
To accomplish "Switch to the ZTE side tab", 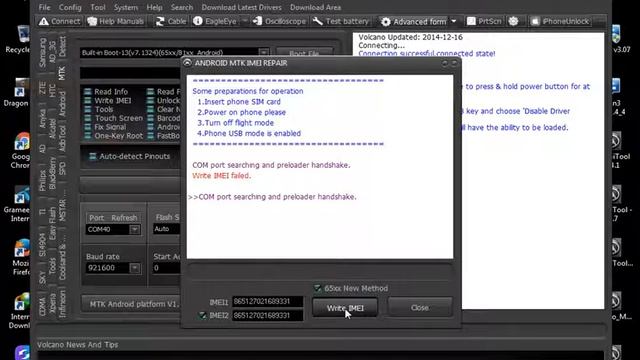I will [42, 88].
